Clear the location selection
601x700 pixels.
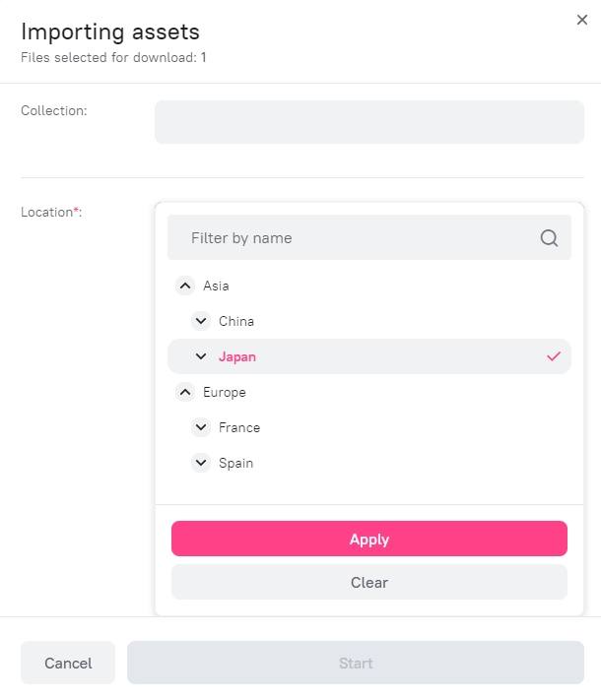369,582
